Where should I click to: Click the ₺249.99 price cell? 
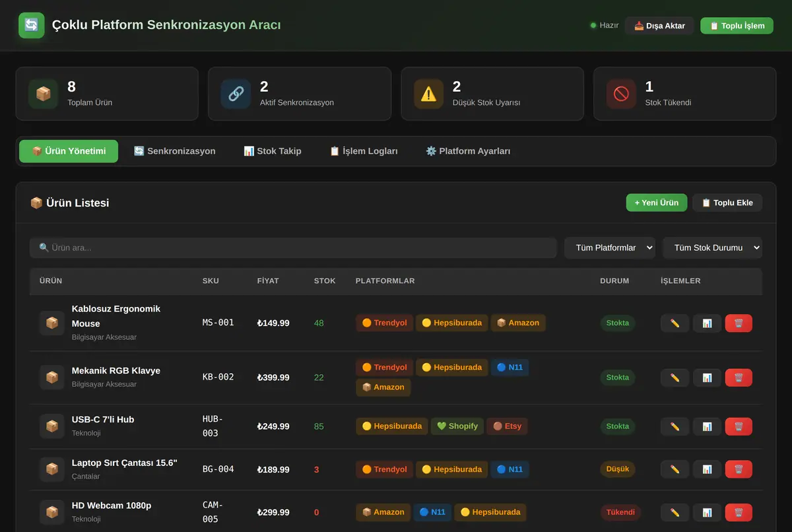[x=273, y=426]
